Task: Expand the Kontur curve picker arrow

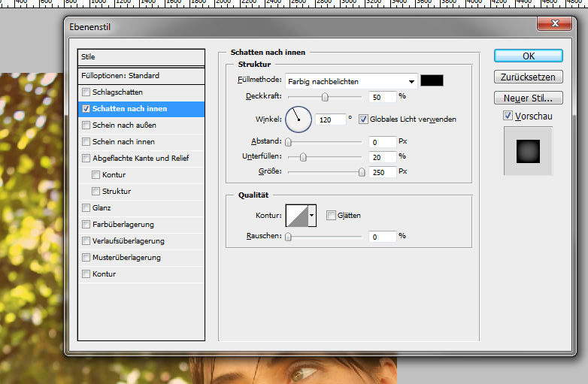Action: (312, 215)
